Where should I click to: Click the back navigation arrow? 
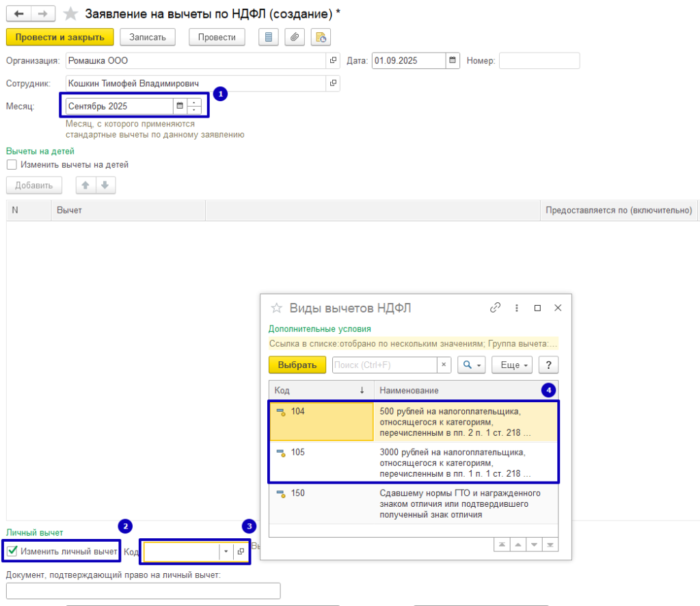click(18, 14)
